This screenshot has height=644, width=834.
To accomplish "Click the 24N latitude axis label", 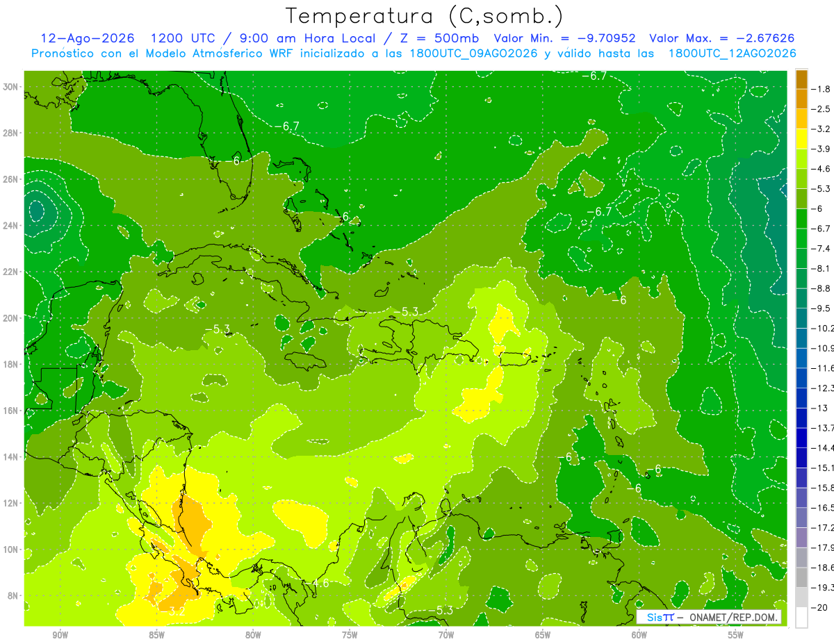I will [11, 226].
